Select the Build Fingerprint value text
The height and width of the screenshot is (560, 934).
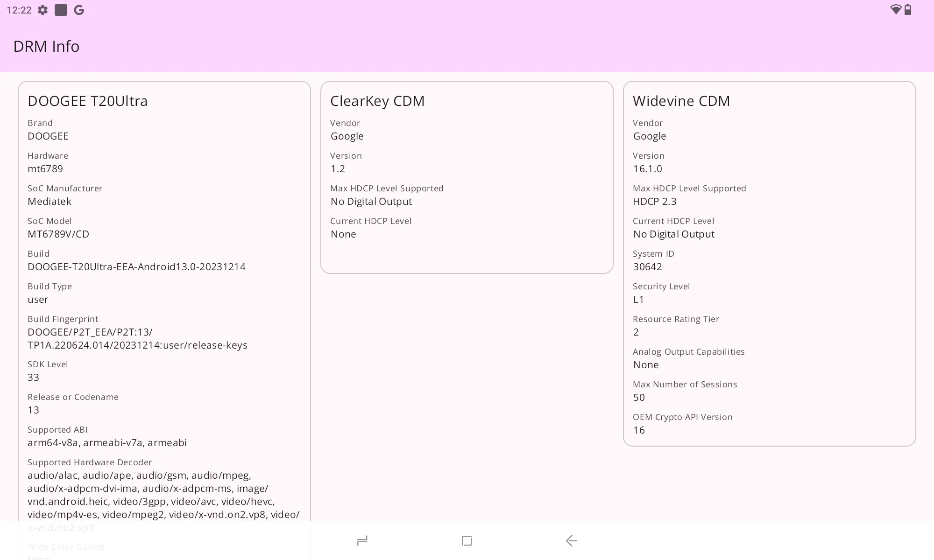137,339
